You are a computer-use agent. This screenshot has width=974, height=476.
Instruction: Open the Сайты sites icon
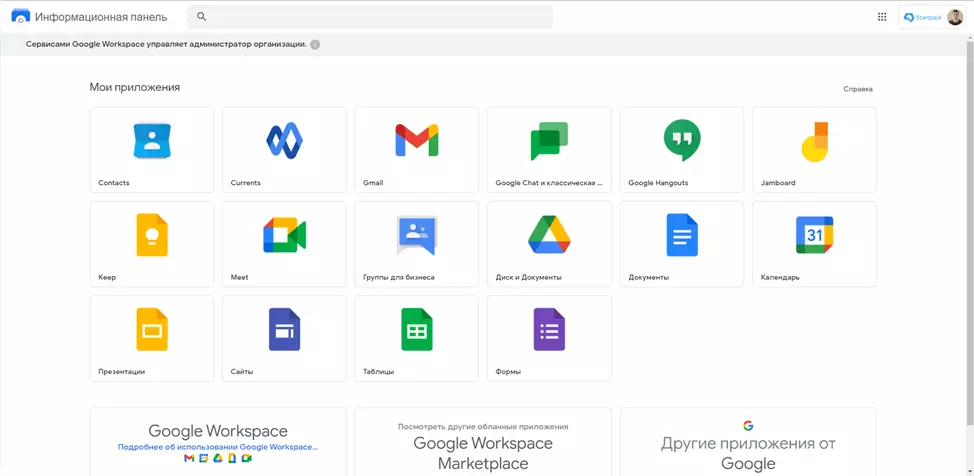[284, 329]
